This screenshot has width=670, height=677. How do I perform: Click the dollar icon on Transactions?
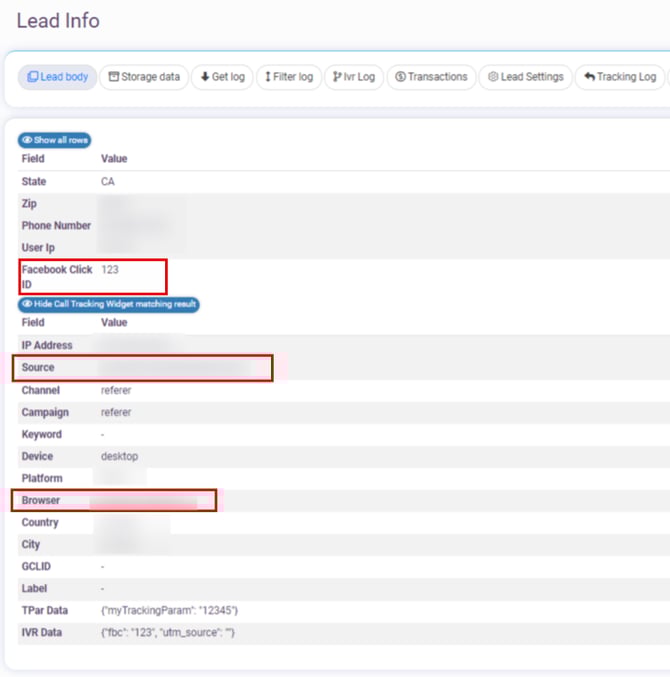[x=400, y=77]
